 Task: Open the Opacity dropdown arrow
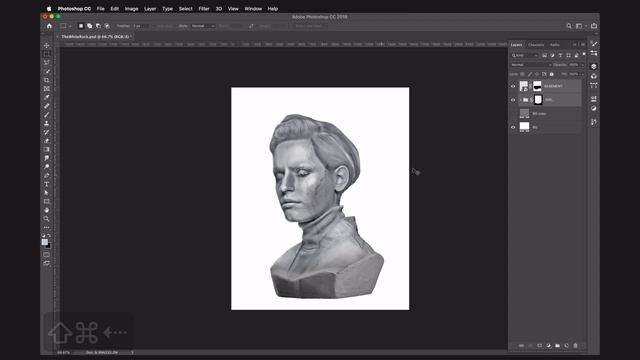pos(582,64)
